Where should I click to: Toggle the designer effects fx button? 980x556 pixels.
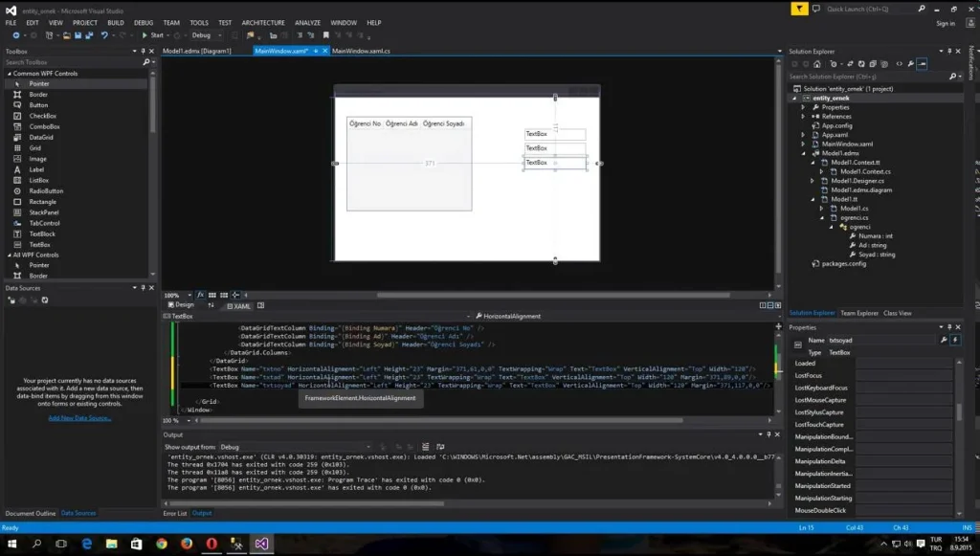coord(201,295)
